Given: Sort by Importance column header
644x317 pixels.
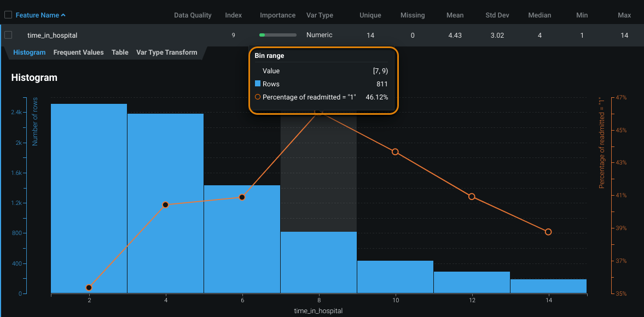Looking at the screenshot, I should pyautogui.click(x=277, y=15).
